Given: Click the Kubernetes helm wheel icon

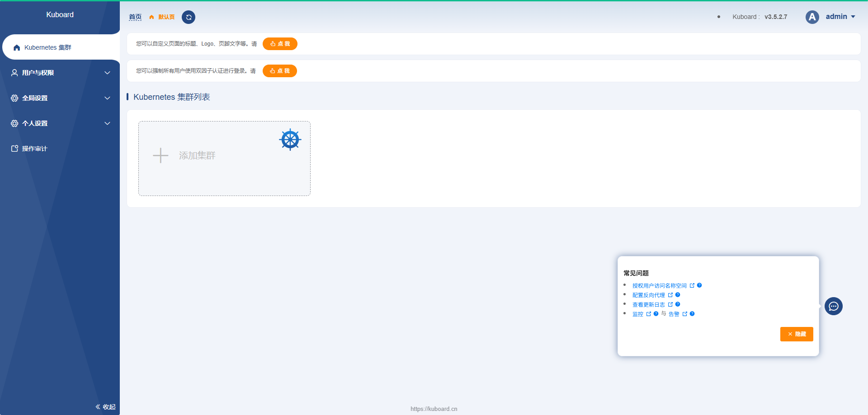Looking at the screenshot, I should pyautogui.click(x=290, y=140).
